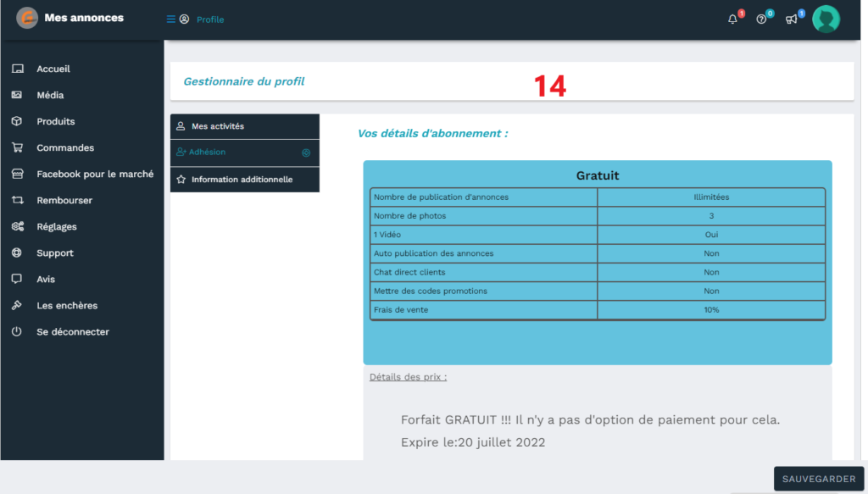The image size is (868, 494).
Task: Click the Oui value for 1 Vidéo
Action: coord(711,235)
